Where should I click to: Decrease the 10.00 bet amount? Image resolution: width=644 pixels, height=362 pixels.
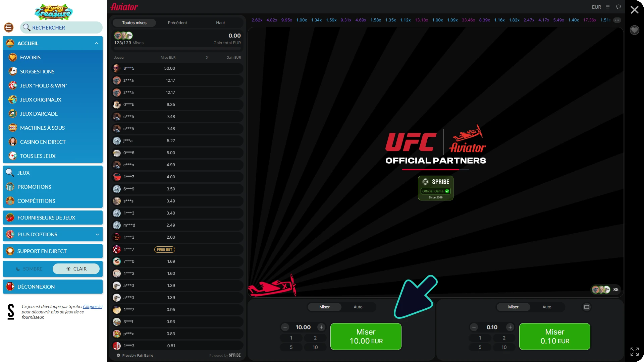click(285, 327)
